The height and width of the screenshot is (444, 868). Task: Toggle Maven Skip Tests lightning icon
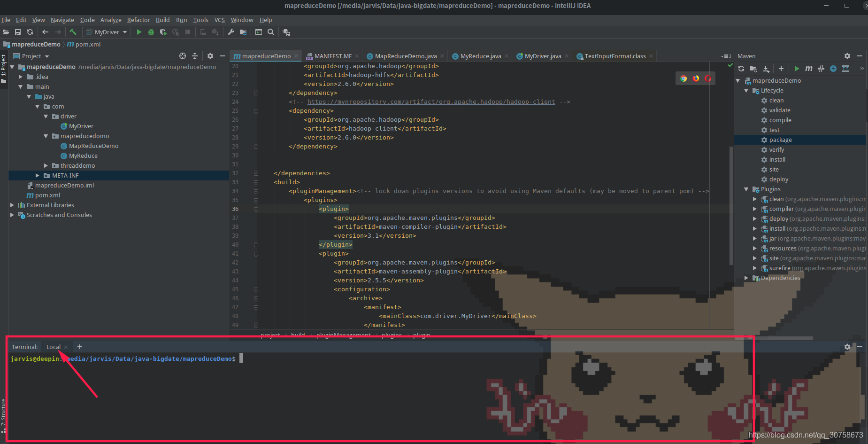[833, 69]
